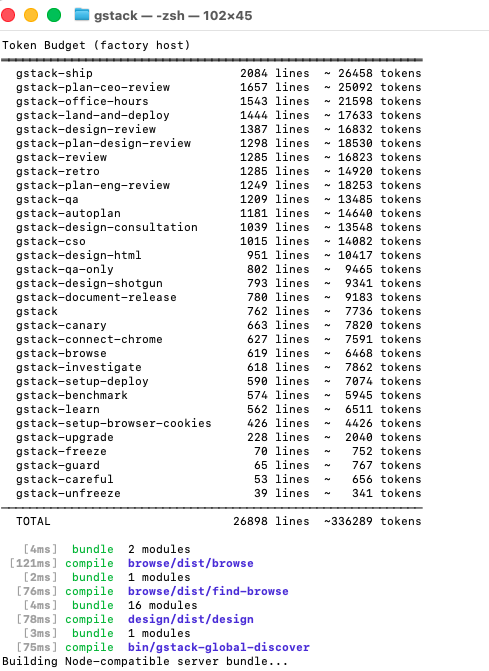Viewport: 489px width, 671px height.
Task: Click the 'Token Budget (factory host)' heading
Action: (96, 45)
